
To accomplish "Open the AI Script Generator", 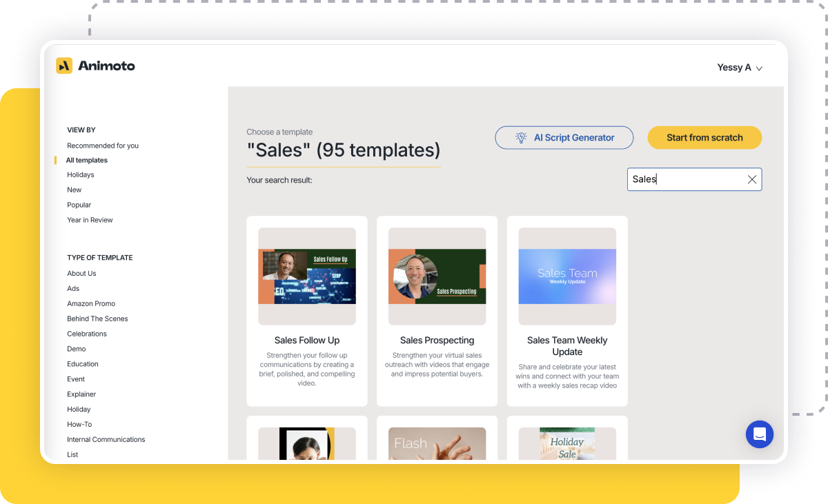I will [574, 137].
